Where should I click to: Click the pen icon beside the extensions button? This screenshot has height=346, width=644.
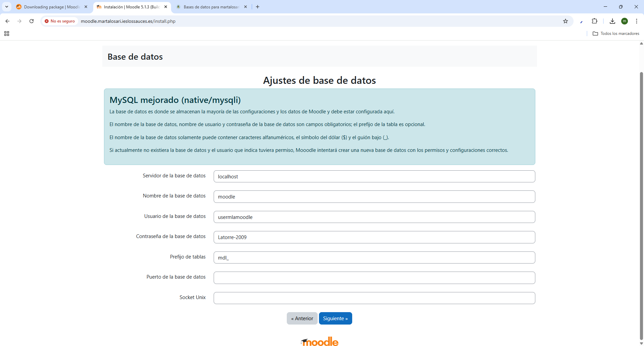click(x=582, y=21)
